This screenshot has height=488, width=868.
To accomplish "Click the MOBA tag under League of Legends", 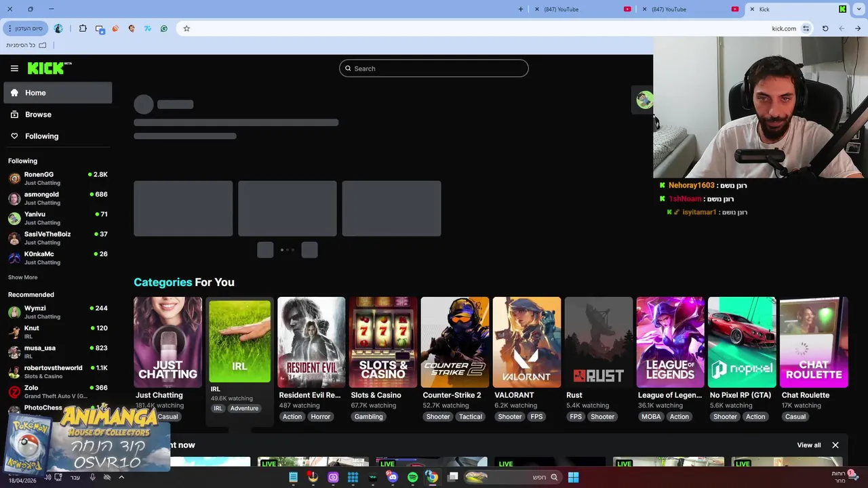I will coord(651,417).
